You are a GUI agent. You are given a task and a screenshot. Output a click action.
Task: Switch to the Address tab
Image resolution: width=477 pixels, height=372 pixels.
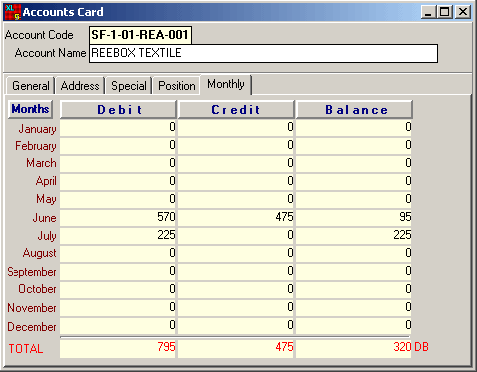[x=80, y=86]
